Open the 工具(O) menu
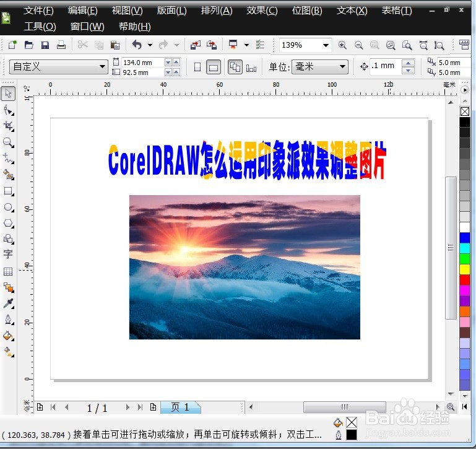The image size is (476, 449). (x=40, y=27)
